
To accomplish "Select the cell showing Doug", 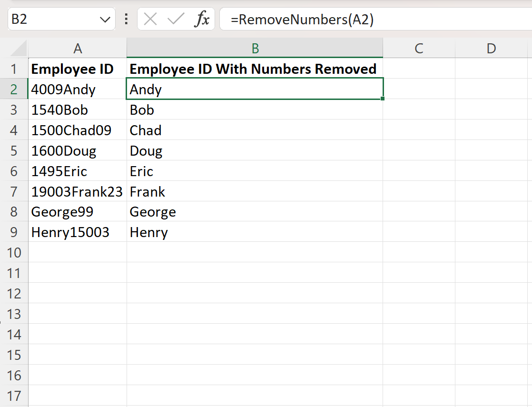I will click(x=255, y=150).
